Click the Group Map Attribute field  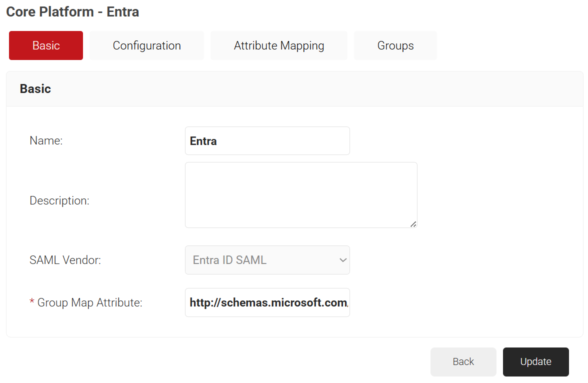click(x=267, y=302)
